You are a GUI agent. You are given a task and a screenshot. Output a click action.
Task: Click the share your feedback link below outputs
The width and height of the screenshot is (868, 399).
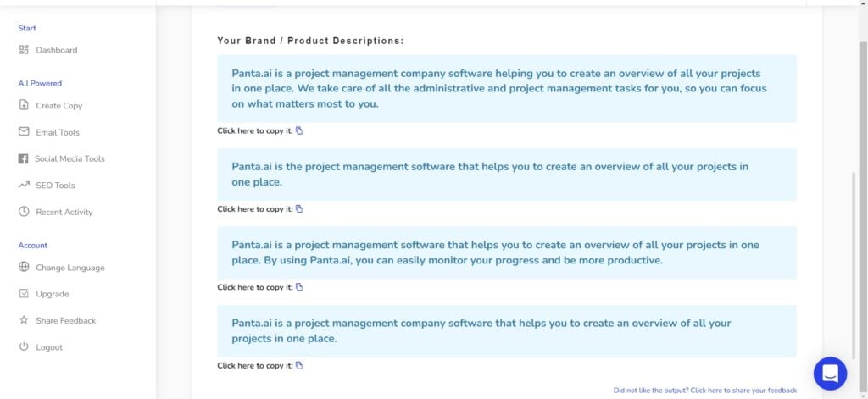pyautogui.click(x=705, y=391)
